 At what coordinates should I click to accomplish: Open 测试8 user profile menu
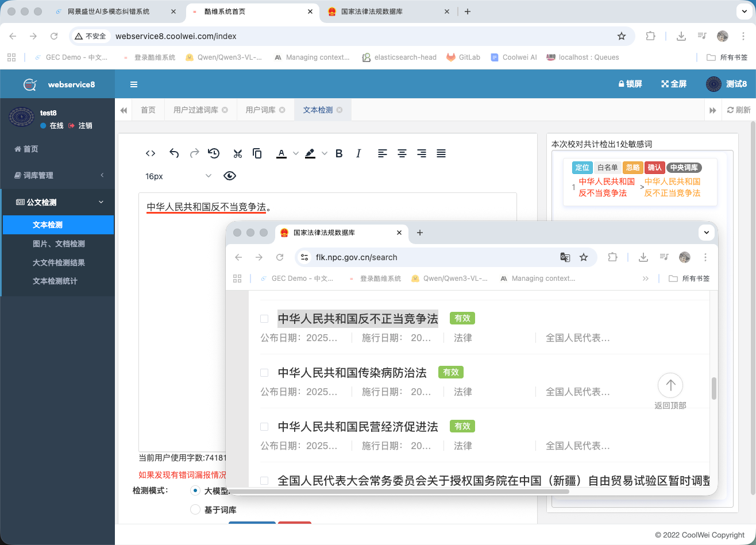tap(727, 84)
